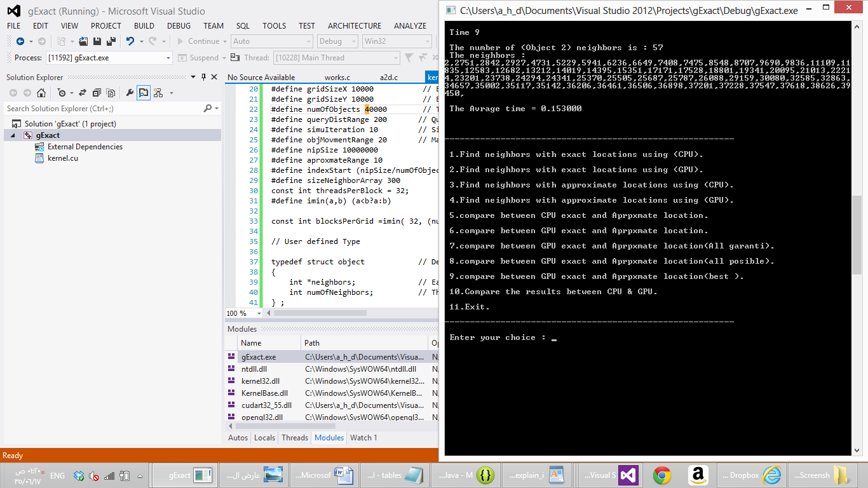This screenshot has height=488, width=868.
Task: Click the Continue debug button
Action: point(199,41)
